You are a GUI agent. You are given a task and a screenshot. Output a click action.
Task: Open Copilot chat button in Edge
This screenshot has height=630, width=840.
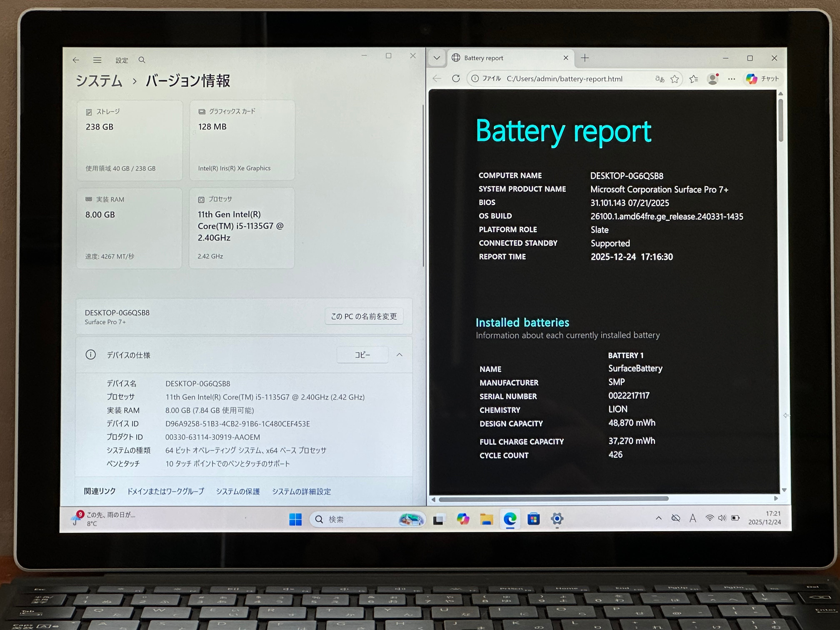[762, 79]
